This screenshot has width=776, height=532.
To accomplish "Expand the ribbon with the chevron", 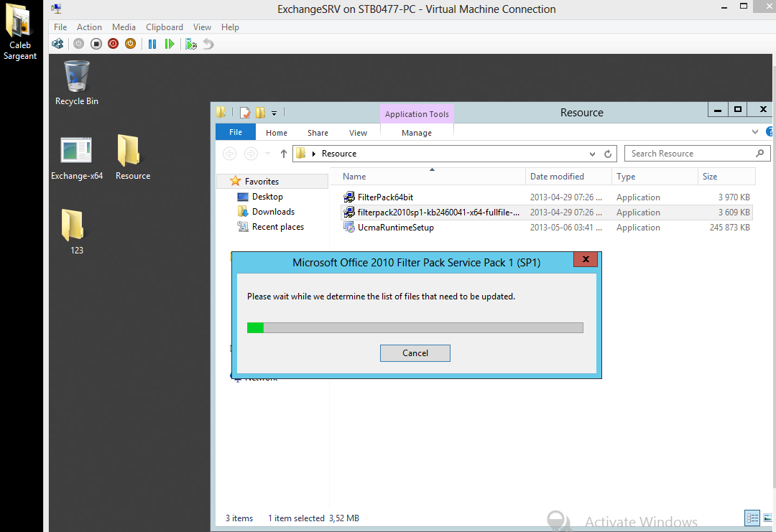I will pos(754,132).
